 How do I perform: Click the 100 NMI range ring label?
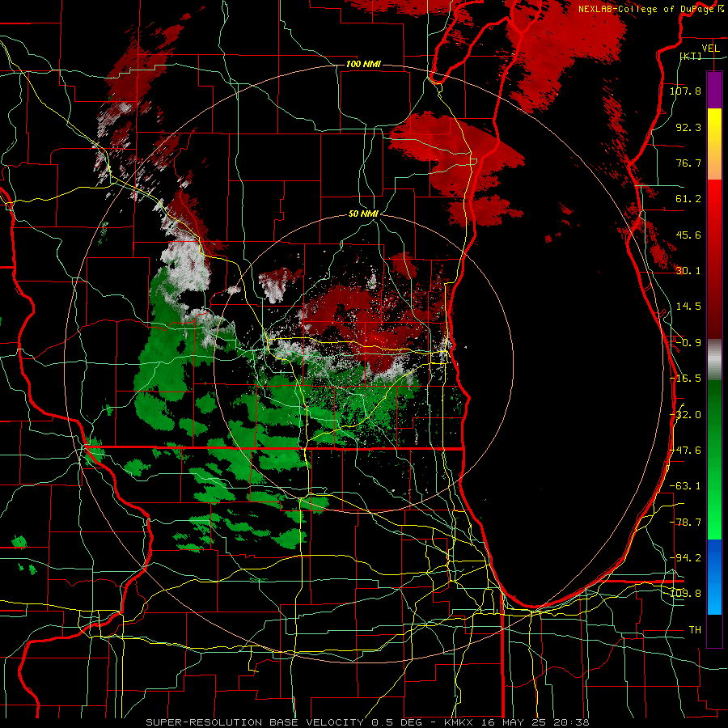click(363, 64)
